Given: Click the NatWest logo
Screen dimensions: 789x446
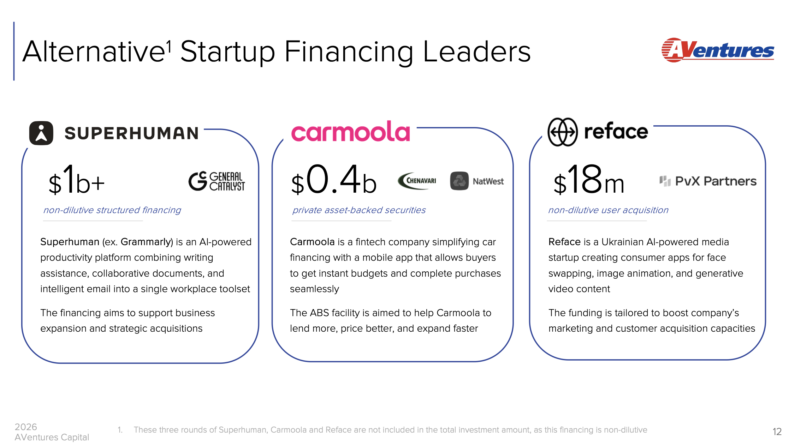Looking at the screenshot, I should click(476, 181).
